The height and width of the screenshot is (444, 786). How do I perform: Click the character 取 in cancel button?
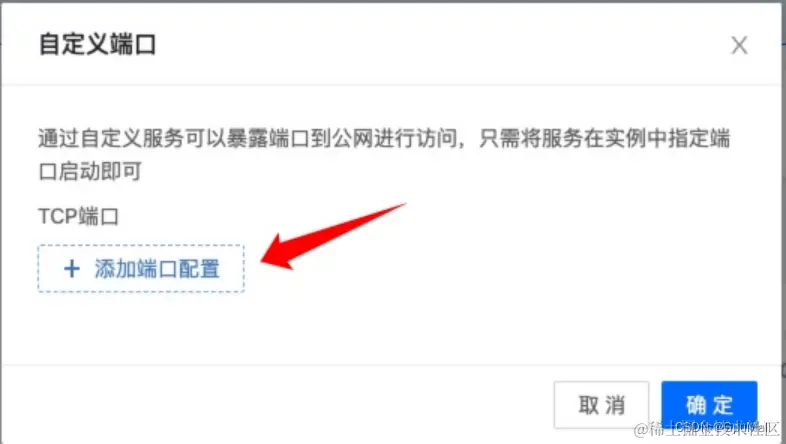click(x=588, y=405)
